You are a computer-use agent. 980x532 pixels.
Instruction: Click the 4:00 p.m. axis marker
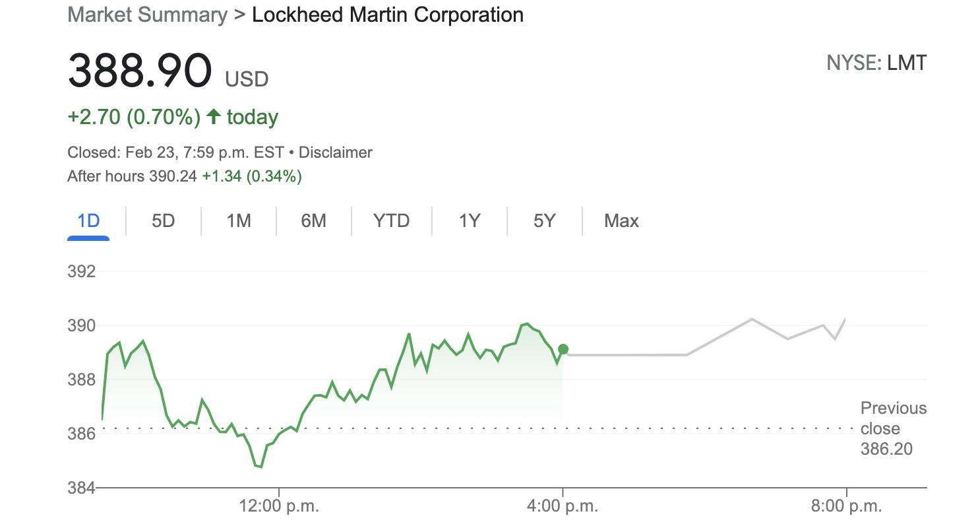coord(563,506)
